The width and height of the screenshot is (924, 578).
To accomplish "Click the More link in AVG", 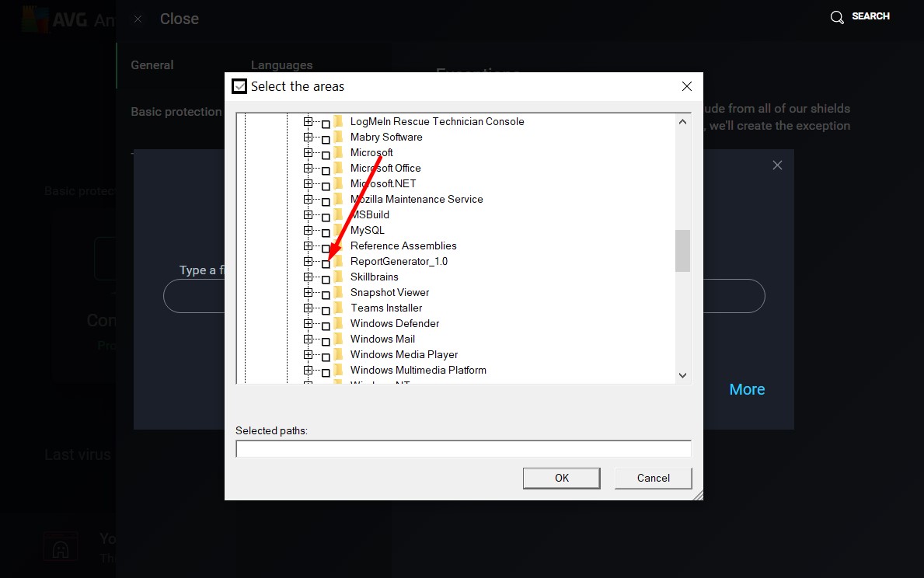I will [x=748, y=389].
